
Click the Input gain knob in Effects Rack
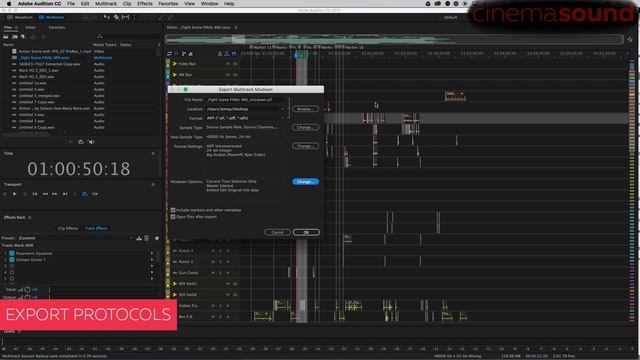point(27,289)
